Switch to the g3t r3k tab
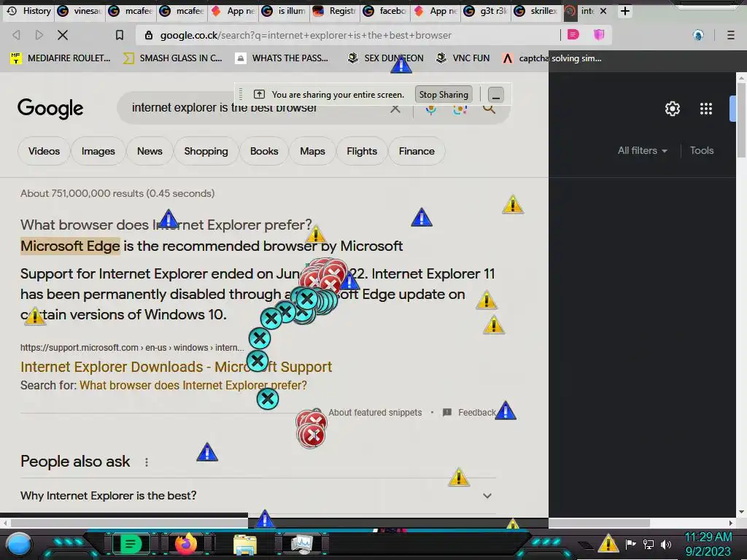747x560 pixels. coord(487,11)
